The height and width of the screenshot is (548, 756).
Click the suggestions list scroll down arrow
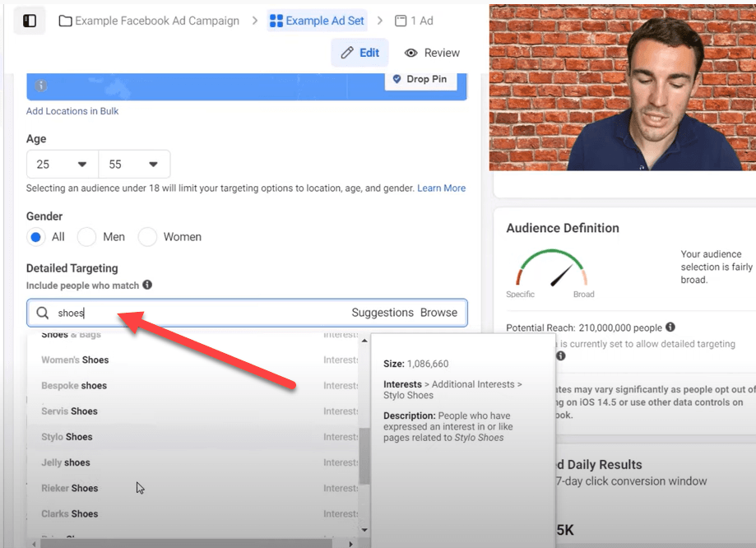pos(364,530)
